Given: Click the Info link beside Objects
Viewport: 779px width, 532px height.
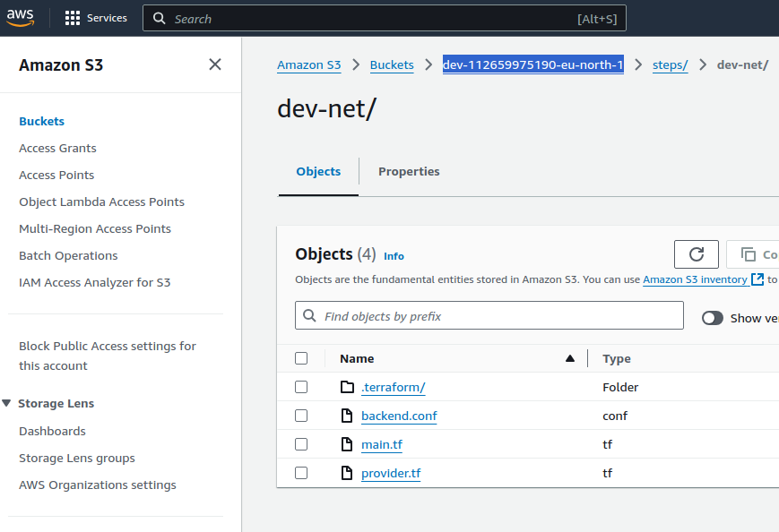Looking at the screenshot, I should tap(394, 256).
